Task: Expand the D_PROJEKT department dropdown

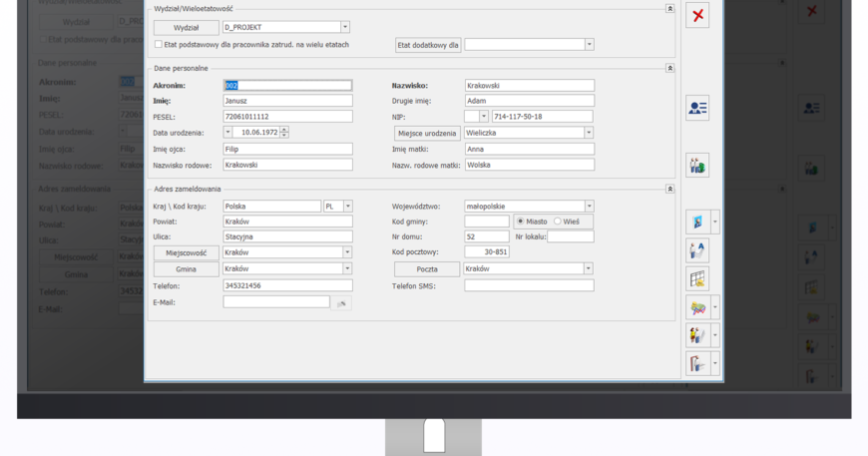Action: pos(345,28)
